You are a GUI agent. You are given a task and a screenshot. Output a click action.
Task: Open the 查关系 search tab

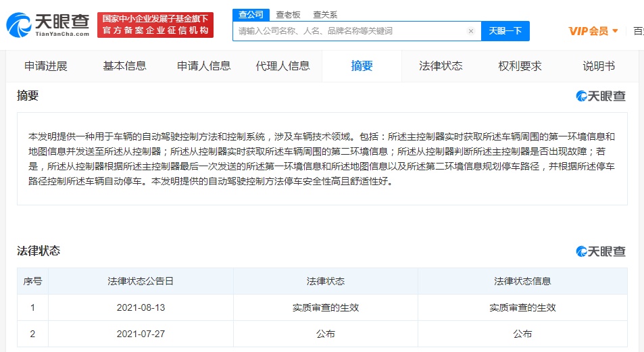click(x=325, y=14)
